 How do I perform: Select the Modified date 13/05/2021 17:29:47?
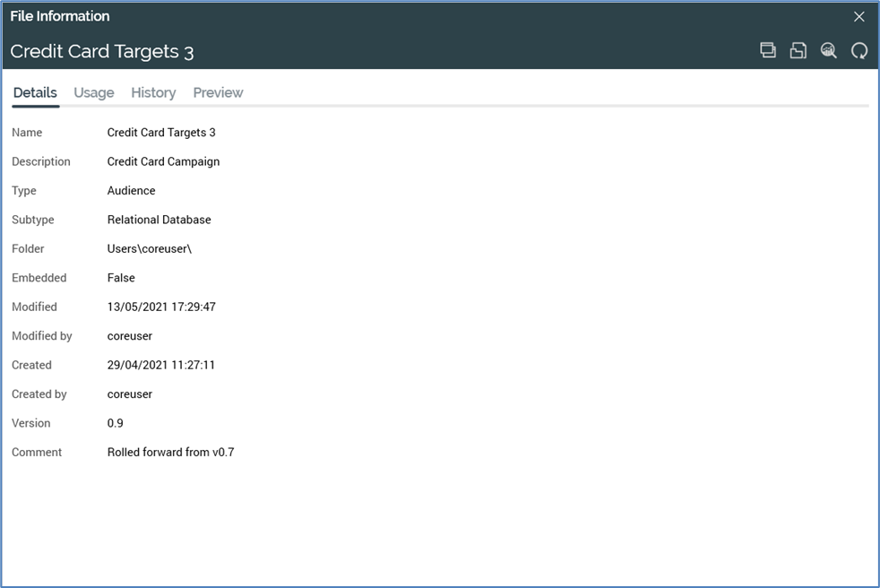point(161,307)
